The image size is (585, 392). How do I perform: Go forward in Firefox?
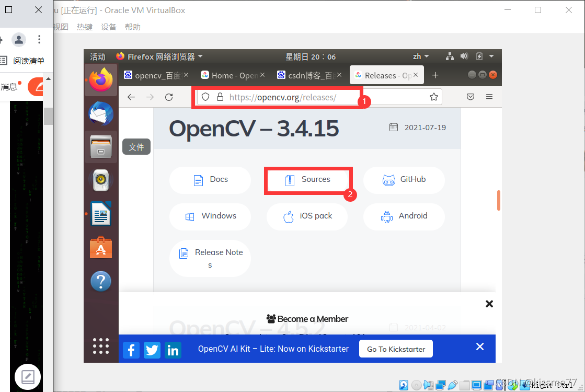tap(150, 97)
